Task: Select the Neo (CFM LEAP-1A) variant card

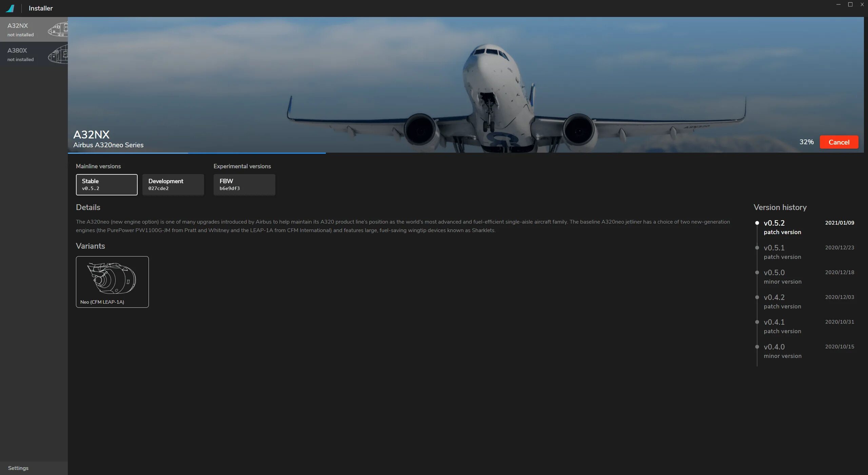Action: pyautogui.click(x=112, y=282)
